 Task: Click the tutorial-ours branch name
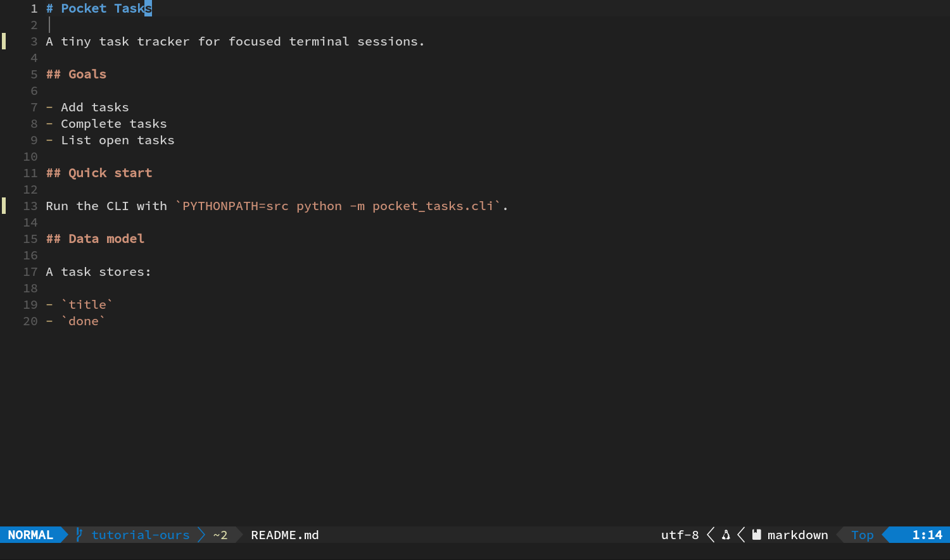[141, 535]
